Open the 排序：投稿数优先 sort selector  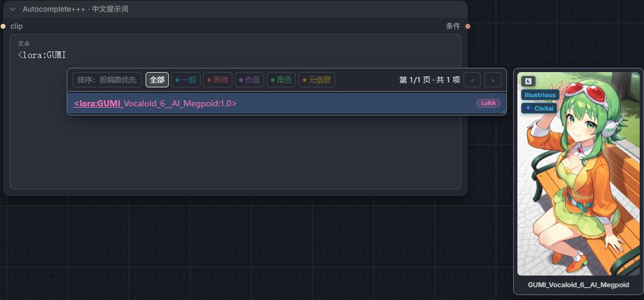(107, 79)
